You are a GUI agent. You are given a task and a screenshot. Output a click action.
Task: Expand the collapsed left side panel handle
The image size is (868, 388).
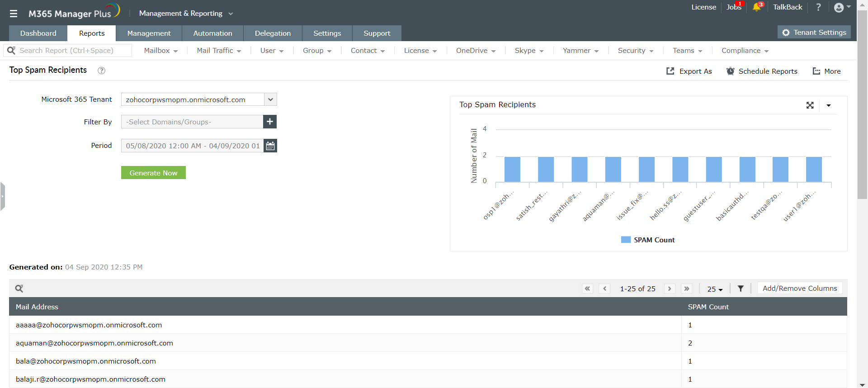pyautogui.click(x=3, y=196)
